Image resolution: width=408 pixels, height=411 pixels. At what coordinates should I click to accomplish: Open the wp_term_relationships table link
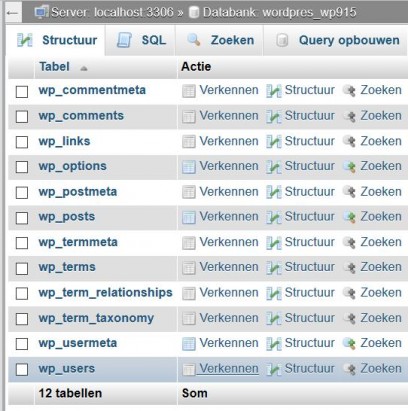(x=105, y=292)
